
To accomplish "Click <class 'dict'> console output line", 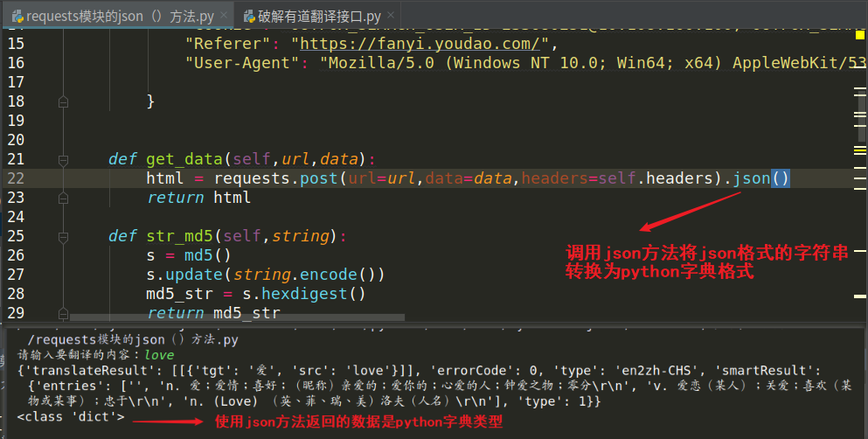I will [x=71, y=417].
